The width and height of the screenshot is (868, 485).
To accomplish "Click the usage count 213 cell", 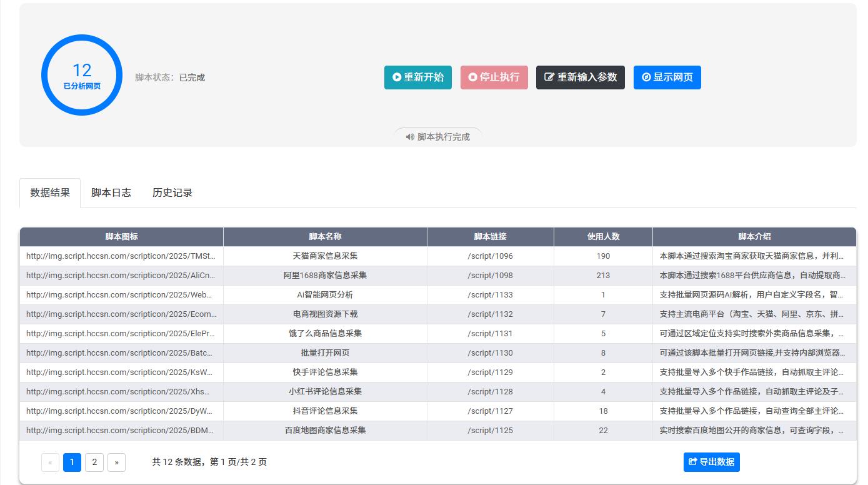I will [x=603, y=276].
